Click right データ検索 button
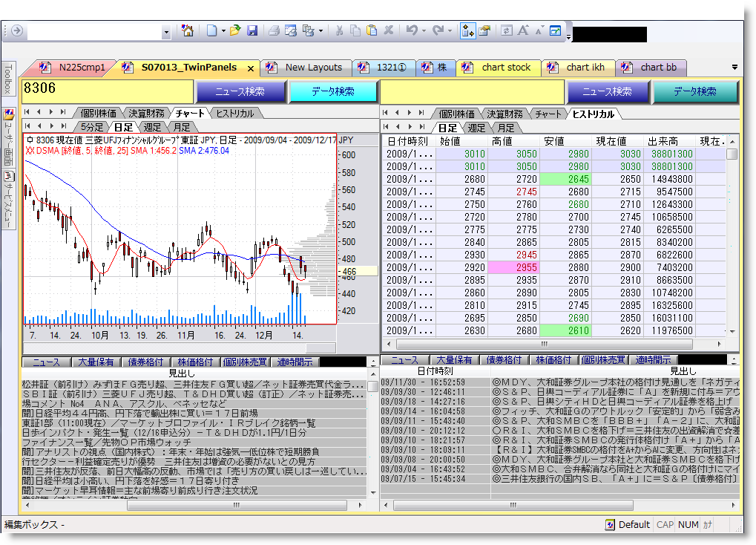The image size is (756, 545). tap(694, 92)
